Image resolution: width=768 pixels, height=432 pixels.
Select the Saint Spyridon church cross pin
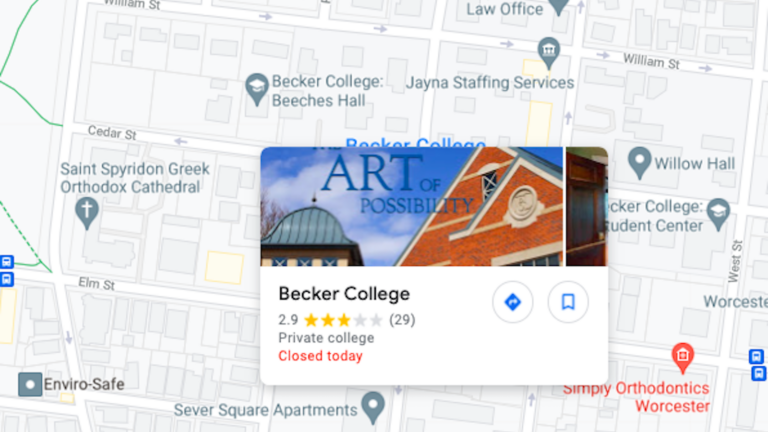(x=87, y=213)
